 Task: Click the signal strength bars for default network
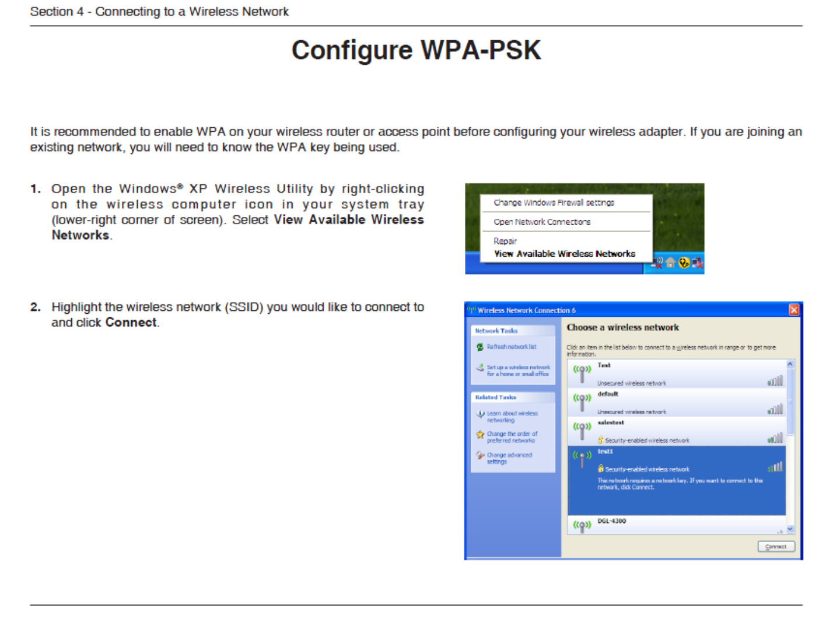click(x=775, y=409)
